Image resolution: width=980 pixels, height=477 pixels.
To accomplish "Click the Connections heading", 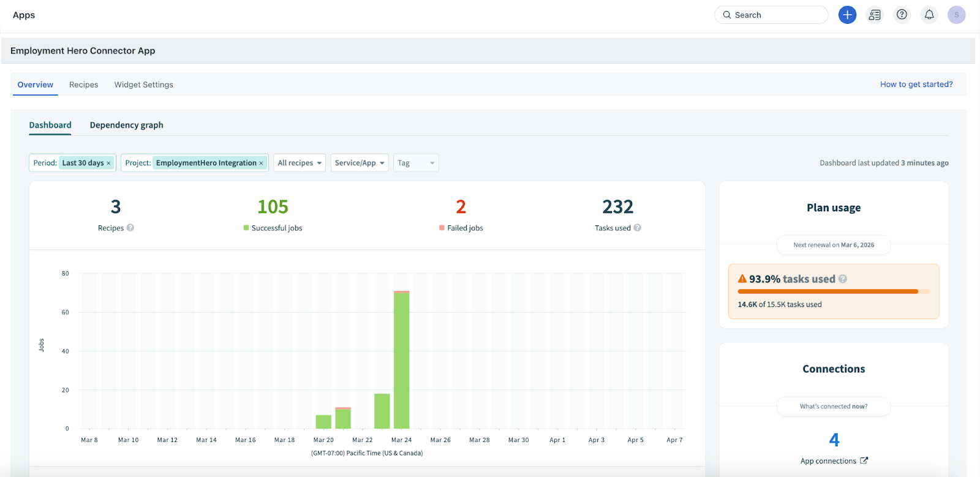I will tap(834, 369).
